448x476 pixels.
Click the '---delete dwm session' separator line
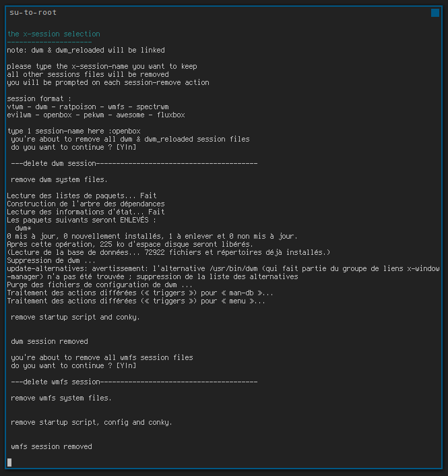tap(134, 163)
